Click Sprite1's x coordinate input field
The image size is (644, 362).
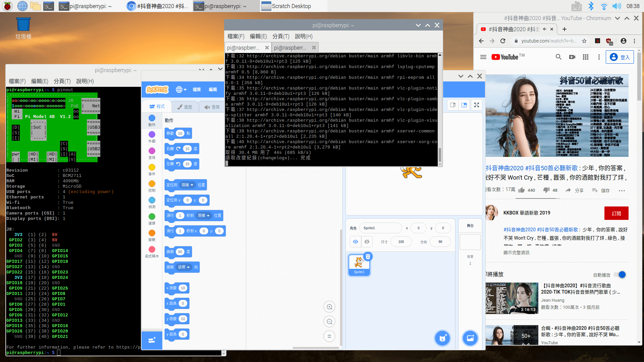(418, 228)
